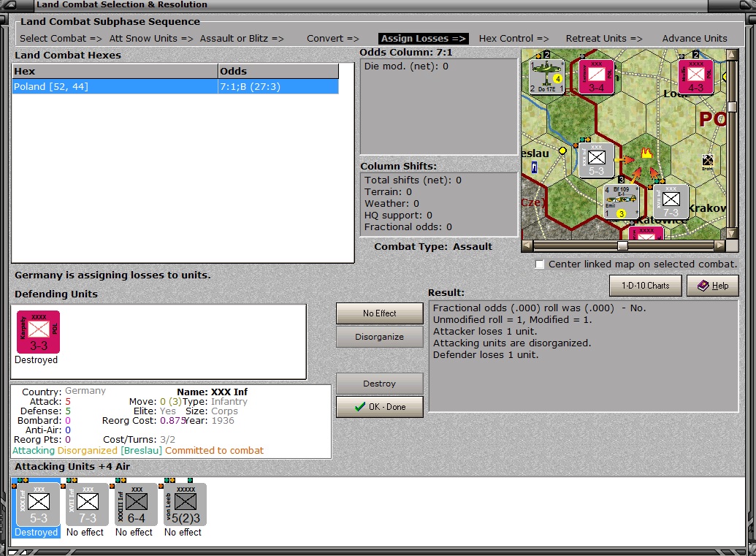Click Convert subphase step
756x556 pixels.
click(x=332, y=38)
